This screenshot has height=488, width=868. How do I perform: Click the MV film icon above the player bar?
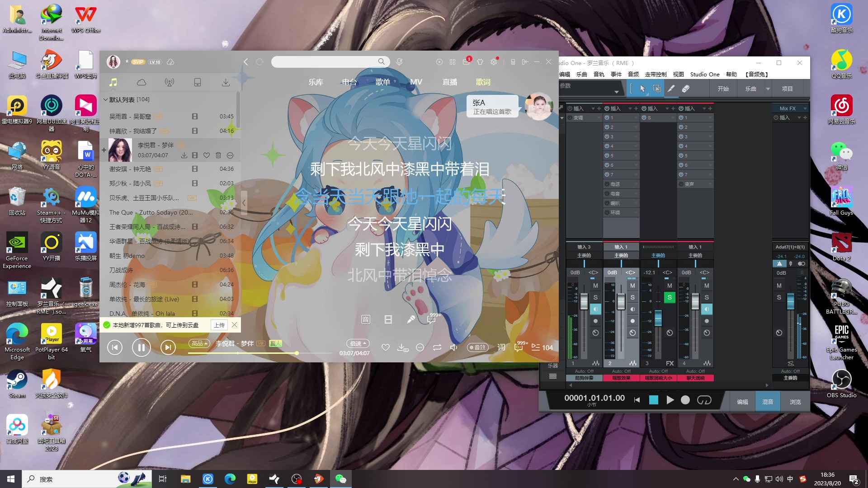(x=388, y=319)
